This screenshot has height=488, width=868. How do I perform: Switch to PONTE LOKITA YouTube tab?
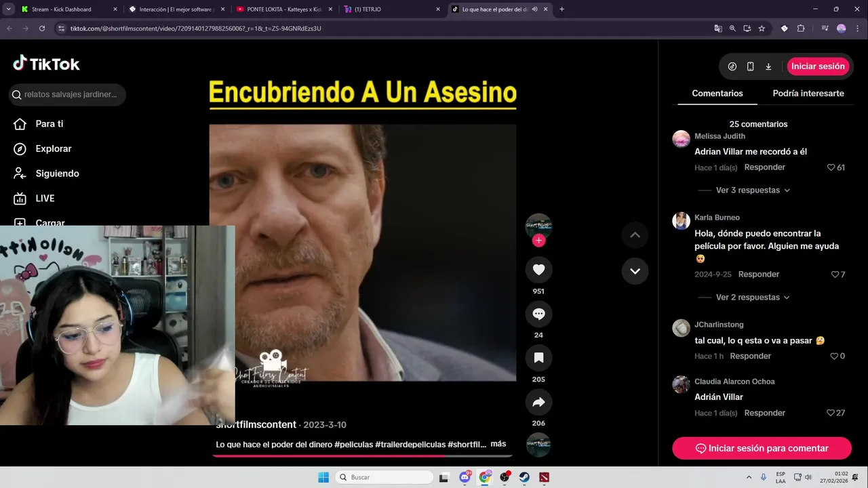tap(283, 9)
